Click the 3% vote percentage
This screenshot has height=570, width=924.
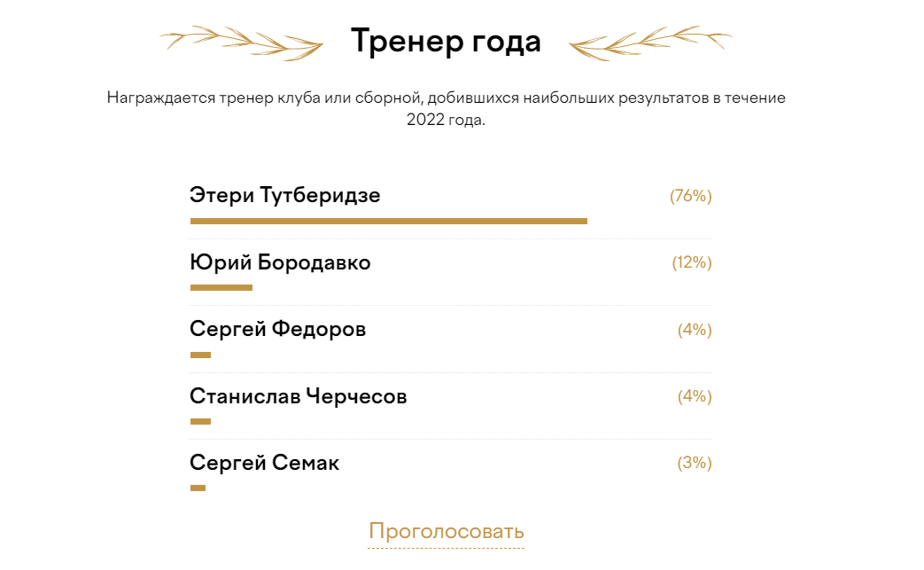pos(695,463)
